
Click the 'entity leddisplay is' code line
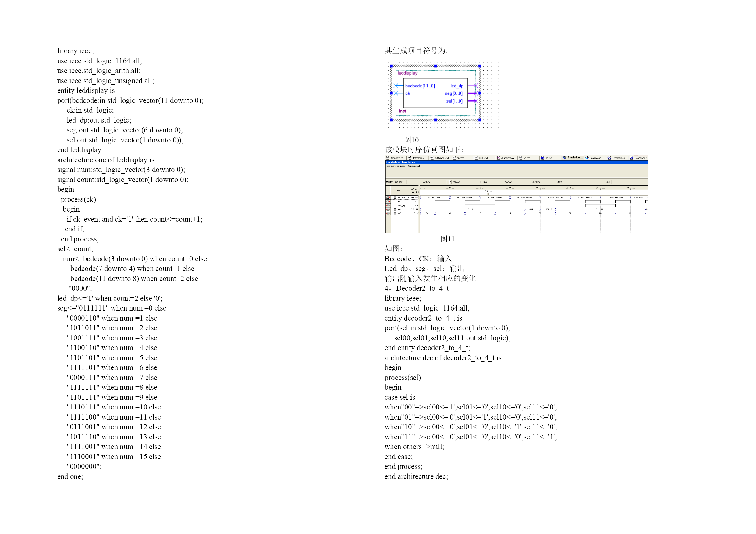coord(86,90)
